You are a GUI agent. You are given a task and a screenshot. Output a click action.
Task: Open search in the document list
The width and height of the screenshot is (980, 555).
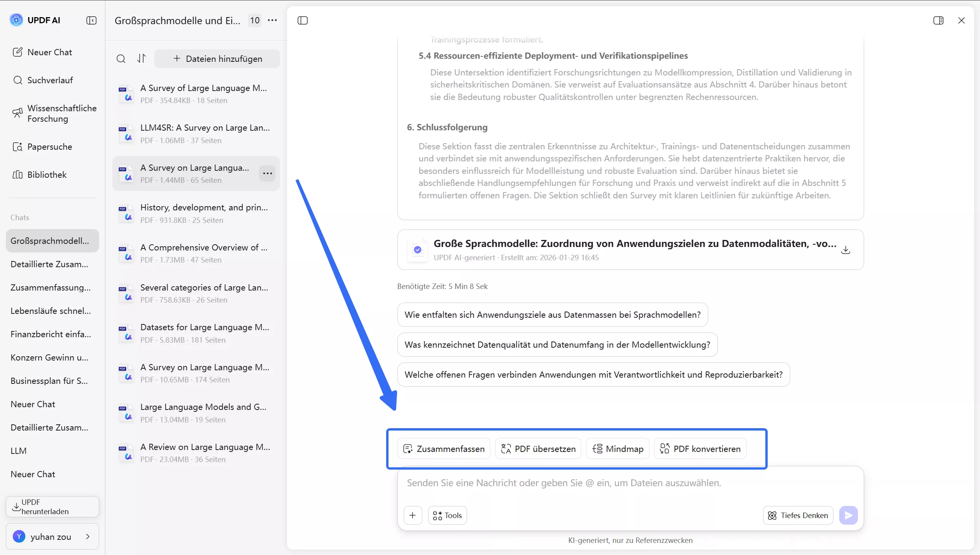point(121,58)
